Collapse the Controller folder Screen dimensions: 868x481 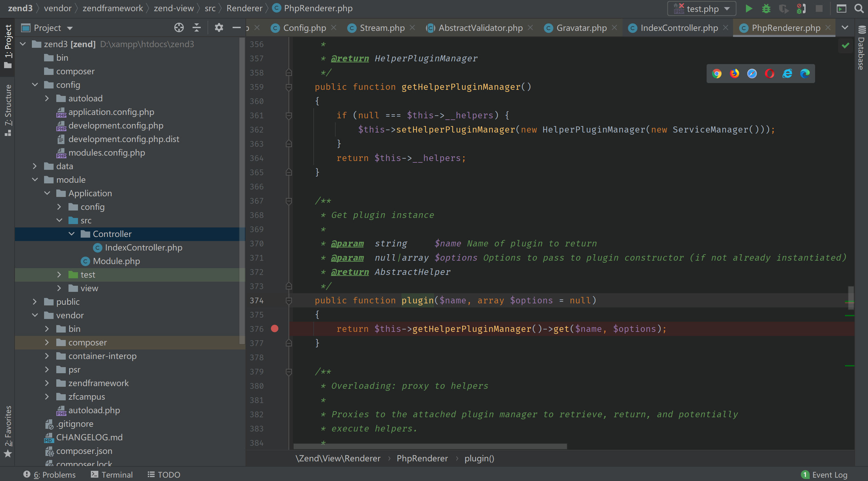click(72, 234)
